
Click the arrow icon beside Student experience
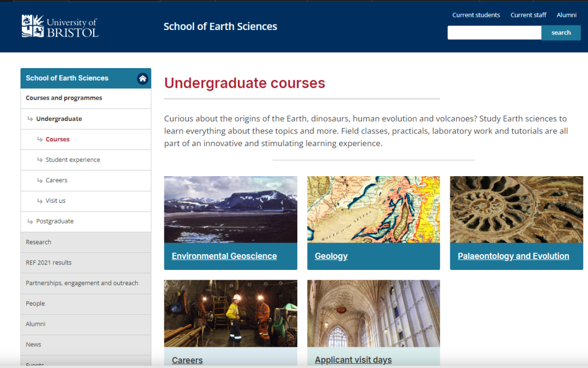[x=40, y=160]
